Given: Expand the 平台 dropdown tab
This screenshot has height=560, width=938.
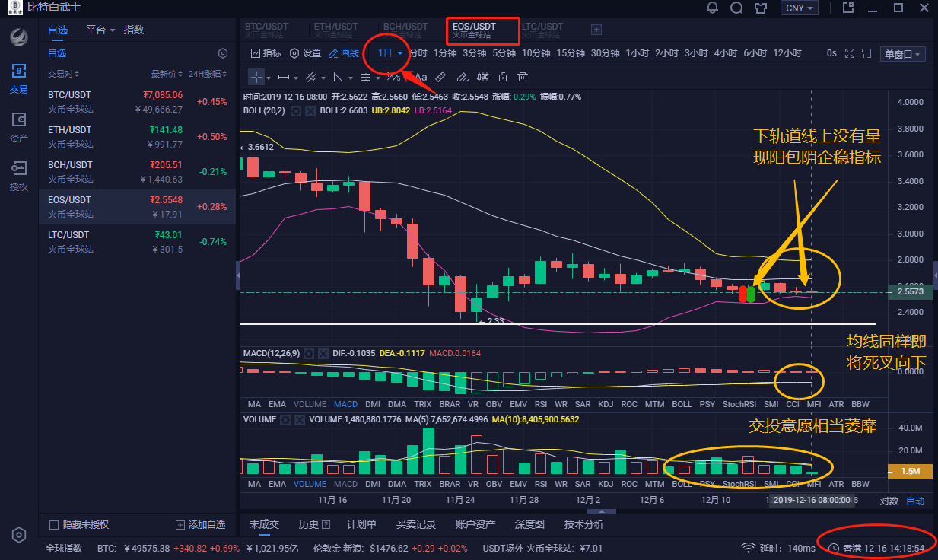Looking at the screenshot, I should pyautogui.click(x=100, y=30).
